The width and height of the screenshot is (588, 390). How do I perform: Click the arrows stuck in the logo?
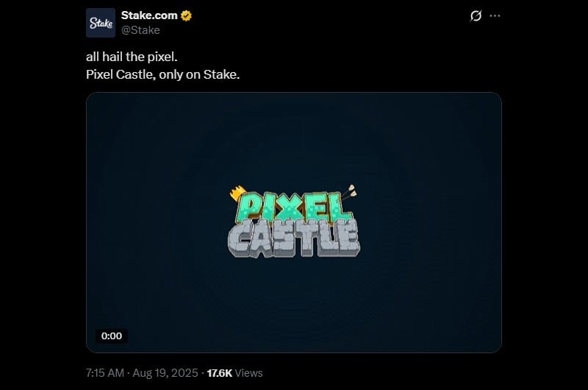pyautogui.click(x=349, y=191)
